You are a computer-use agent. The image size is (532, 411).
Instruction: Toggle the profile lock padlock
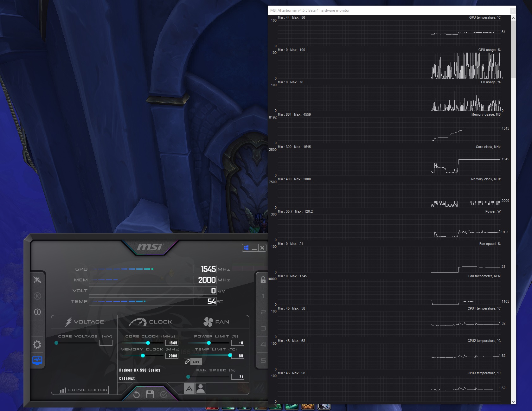(263, 279)
